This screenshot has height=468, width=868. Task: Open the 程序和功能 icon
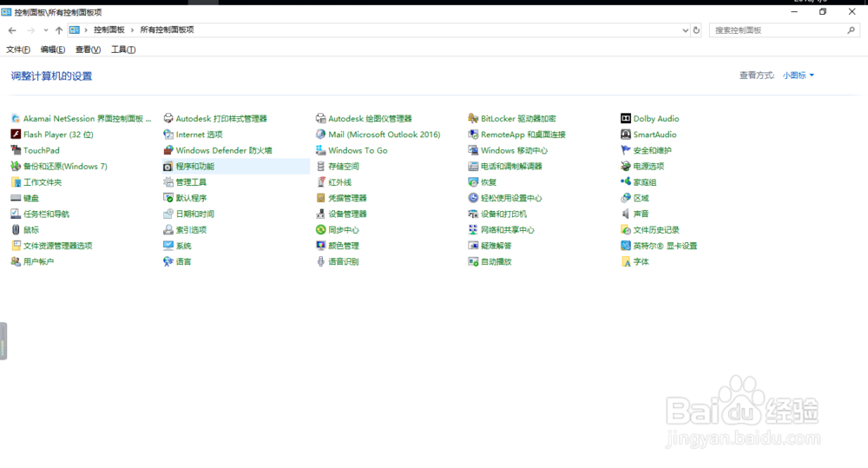coord(168,166)
